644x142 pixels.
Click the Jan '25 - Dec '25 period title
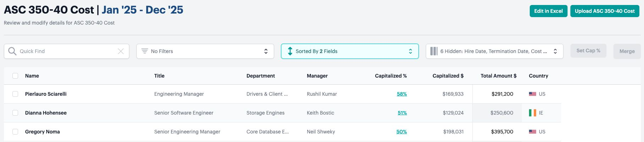coord(142,10)
